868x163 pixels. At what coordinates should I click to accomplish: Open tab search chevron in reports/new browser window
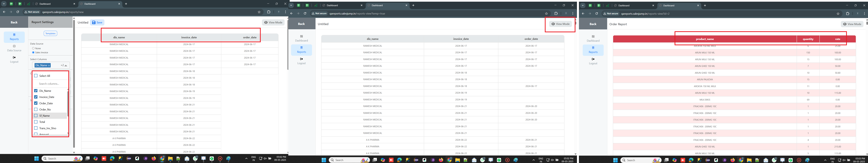tap(4, 4)
